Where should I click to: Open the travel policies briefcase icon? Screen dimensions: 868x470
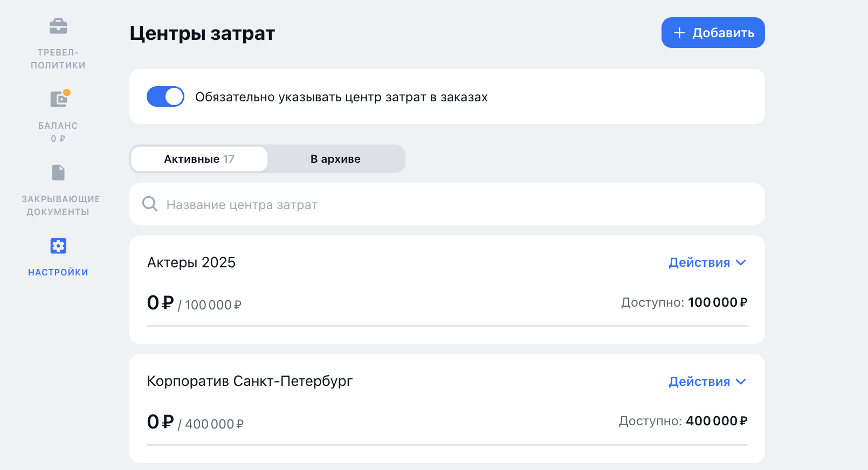58,26
